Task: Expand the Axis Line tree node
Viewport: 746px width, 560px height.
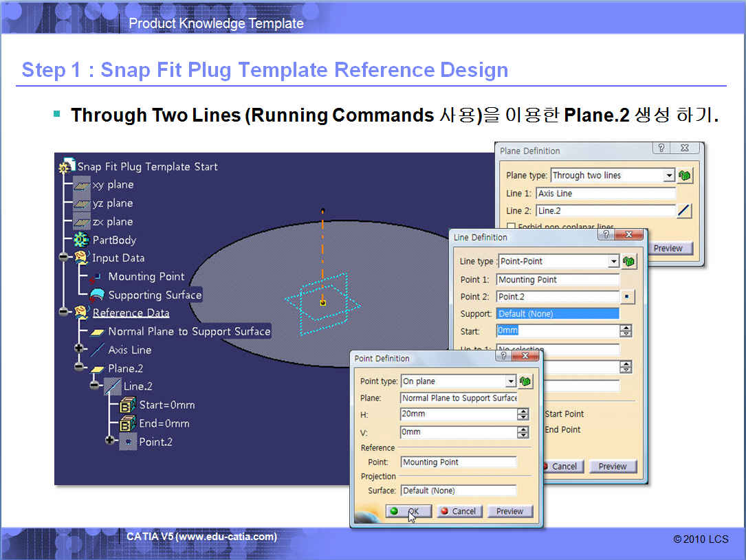Action: pyautogui.click(x=80, y=350)
